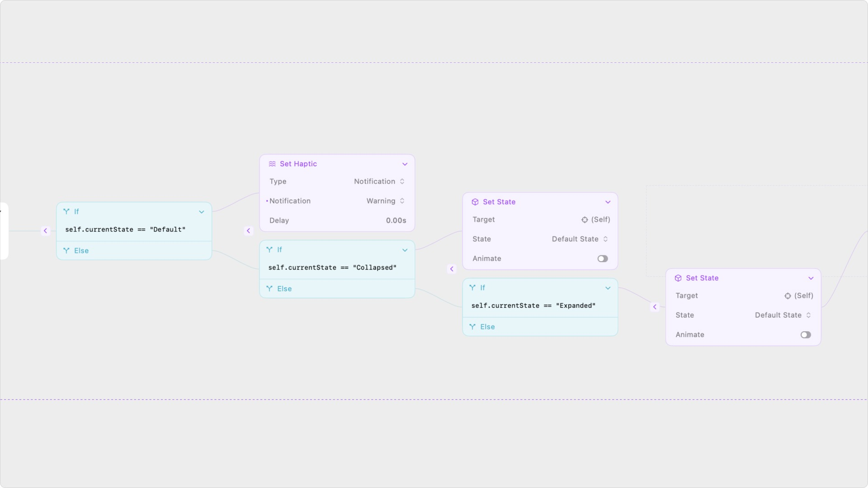
Task: Collapse the Expanded If node using its chevron
Action: click(608, 288)
